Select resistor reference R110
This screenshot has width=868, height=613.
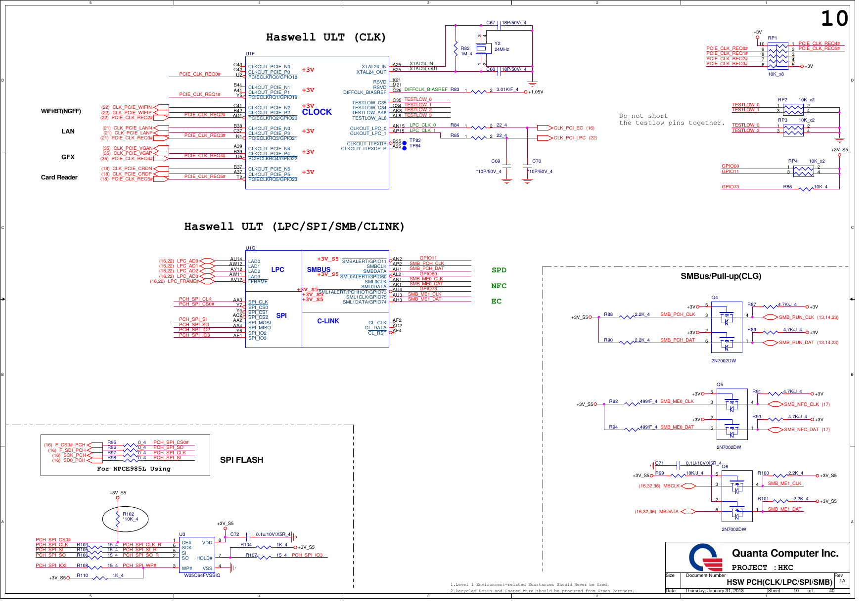coord(82,575)
